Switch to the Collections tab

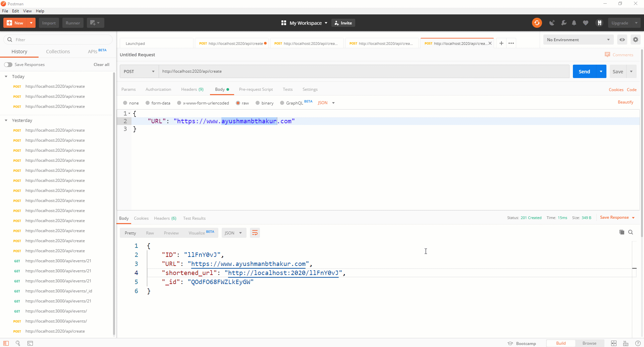pos(58,52)
